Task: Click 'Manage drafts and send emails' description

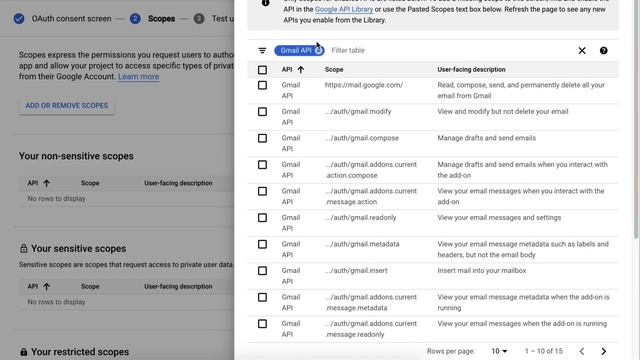Action: [487, 138]
